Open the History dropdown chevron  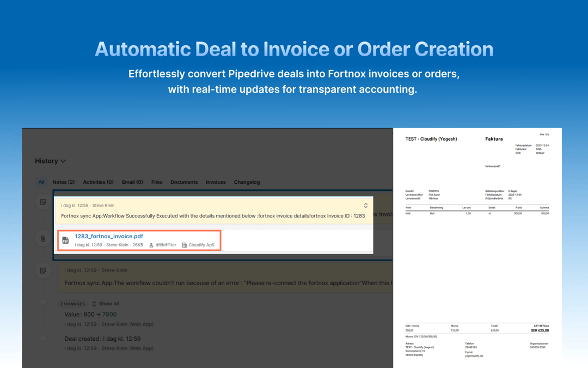click(64, 161)
